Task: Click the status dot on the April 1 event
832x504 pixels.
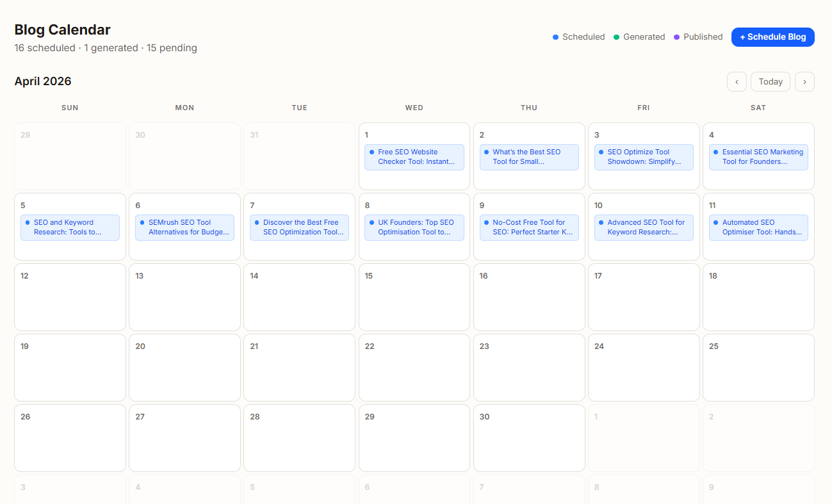Action: 372,152
